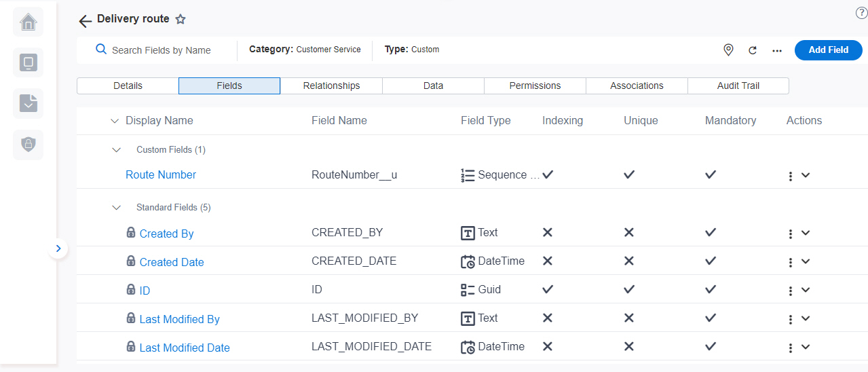Collapse all via Display Name header chevron
Image resolution: width=868 pixels, height=372 pixels.
tap(114, 121)
